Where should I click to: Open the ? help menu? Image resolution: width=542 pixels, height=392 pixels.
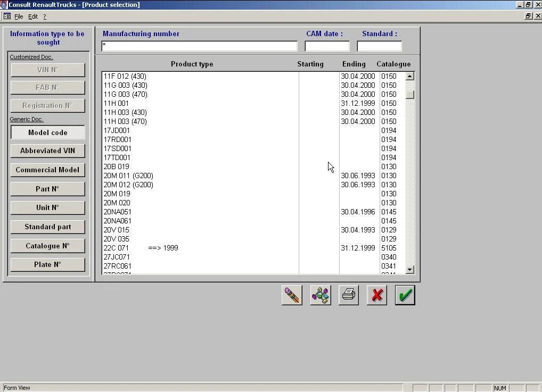(45, 16)
